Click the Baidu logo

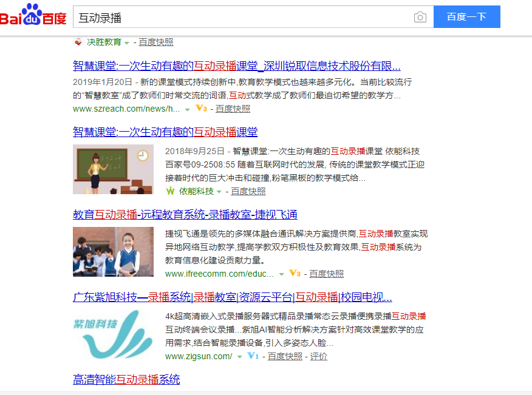[x=33, y=16]
